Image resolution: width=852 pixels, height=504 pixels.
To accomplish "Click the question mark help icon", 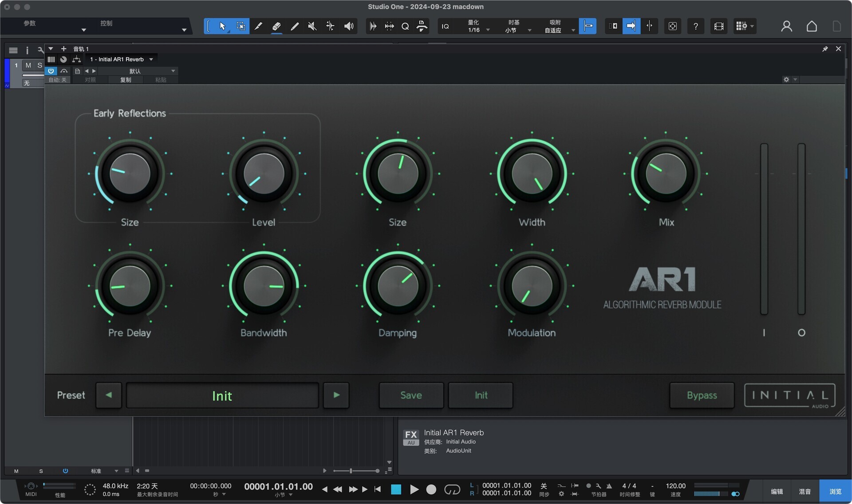I will [695, 26].
